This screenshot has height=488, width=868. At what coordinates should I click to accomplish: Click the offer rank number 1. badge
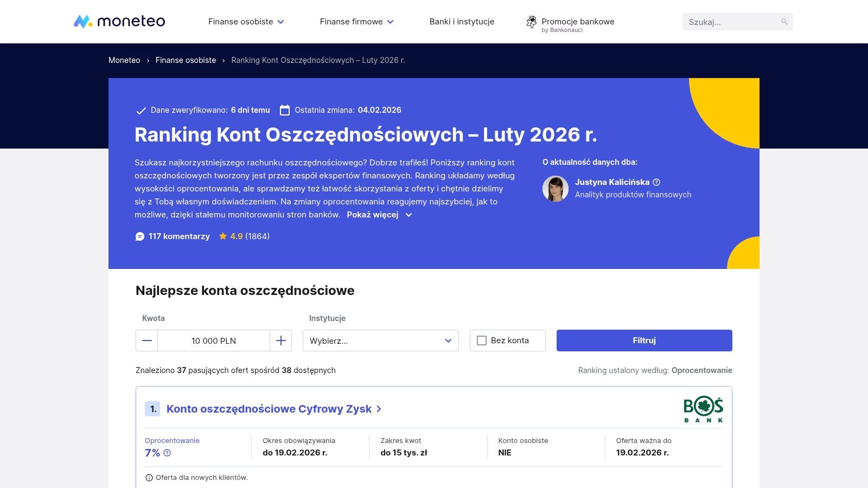pos(152,409)
